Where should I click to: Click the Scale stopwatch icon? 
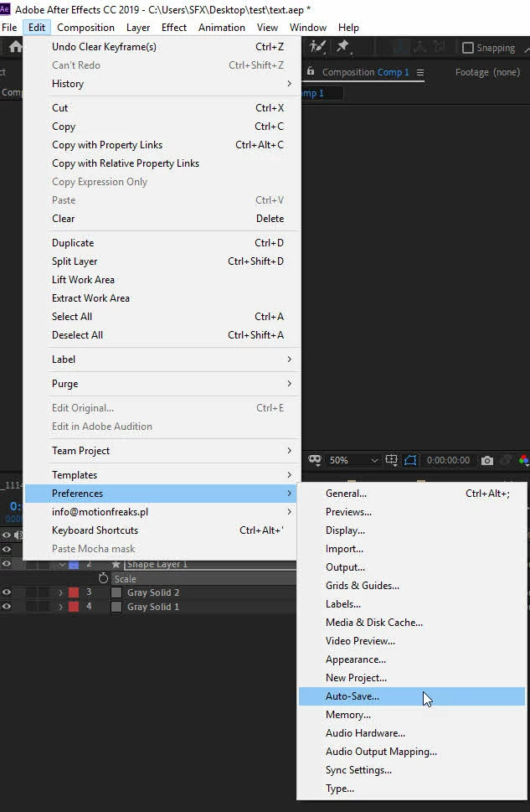pos(103,578)
